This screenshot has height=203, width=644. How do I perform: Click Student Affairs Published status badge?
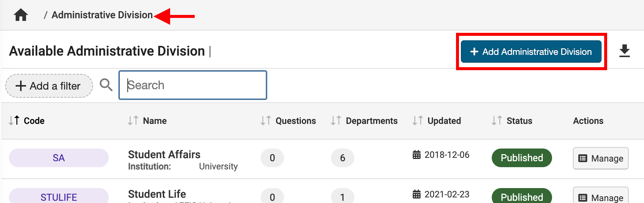(522, 158)
